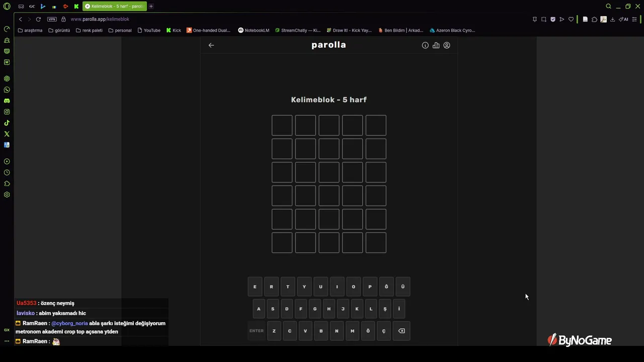Open the sidebar player icon

[x=7, y=161]
